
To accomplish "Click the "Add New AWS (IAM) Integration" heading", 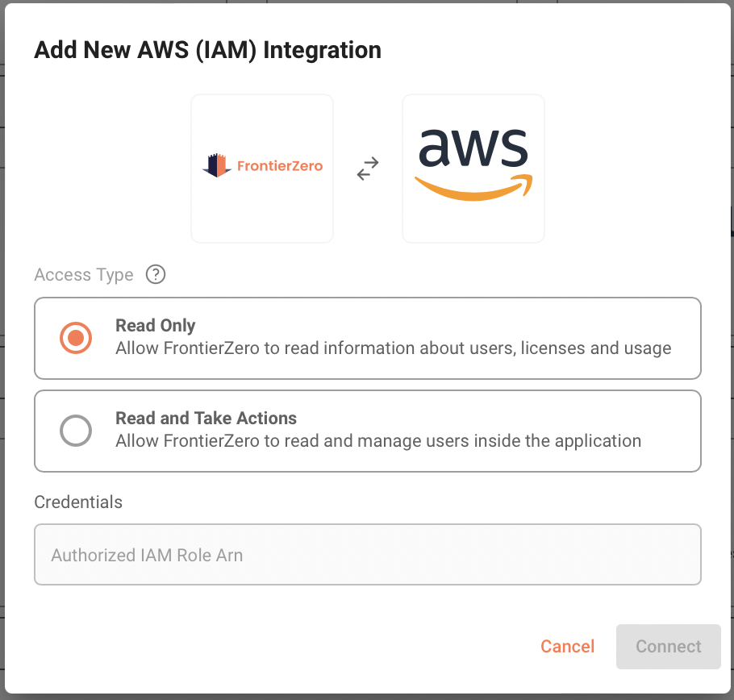I will [207, 50].
